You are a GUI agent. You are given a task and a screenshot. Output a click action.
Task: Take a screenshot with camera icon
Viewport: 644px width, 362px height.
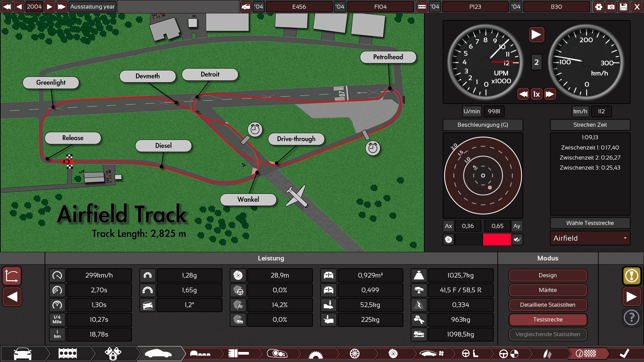(611, 7)
